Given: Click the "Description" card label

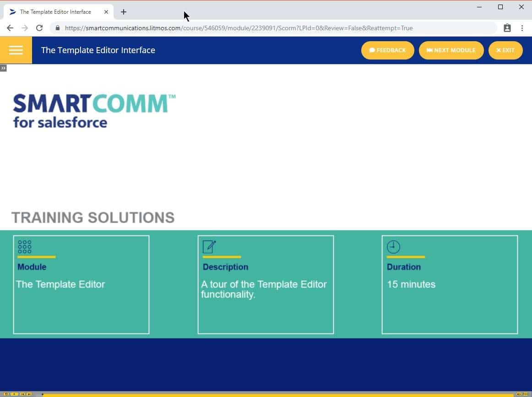Looking at the screenshot, I should (225, 266).
